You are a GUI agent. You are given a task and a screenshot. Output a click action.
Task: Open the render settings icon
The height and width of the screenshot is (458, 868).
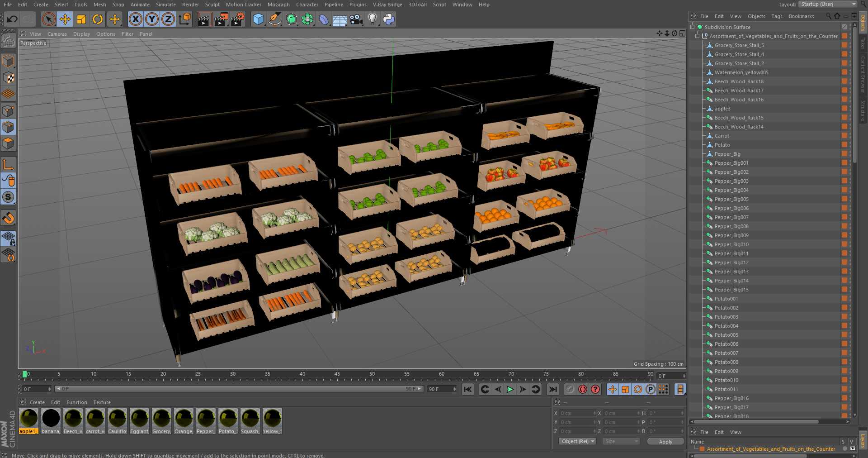point(238,19)
